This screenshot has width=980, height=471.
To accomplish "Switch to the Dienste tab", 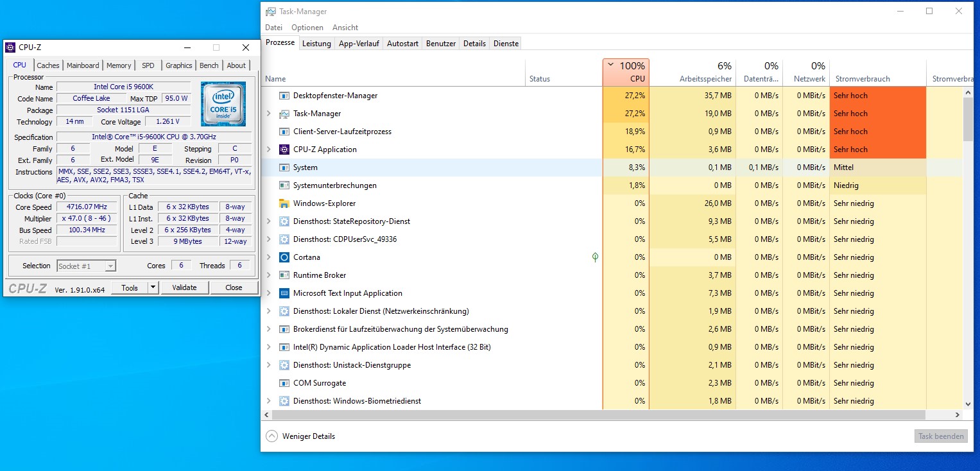I will pos(506,44).
